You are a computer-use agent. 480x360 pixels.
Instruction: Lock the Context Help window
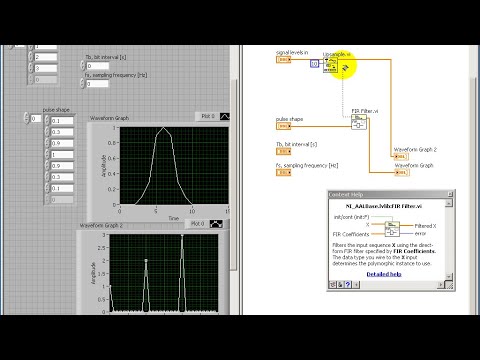tap(340, 284)
